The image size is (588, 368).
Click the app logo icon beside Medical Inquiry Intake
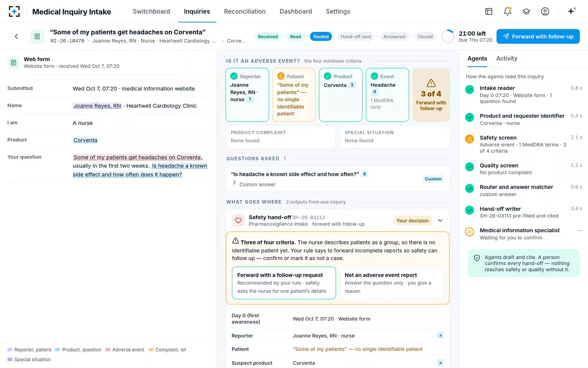click(14, 11)
